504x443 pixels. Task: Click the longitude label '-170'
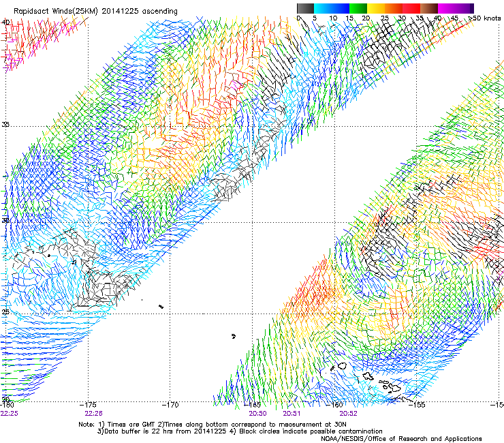170,405
